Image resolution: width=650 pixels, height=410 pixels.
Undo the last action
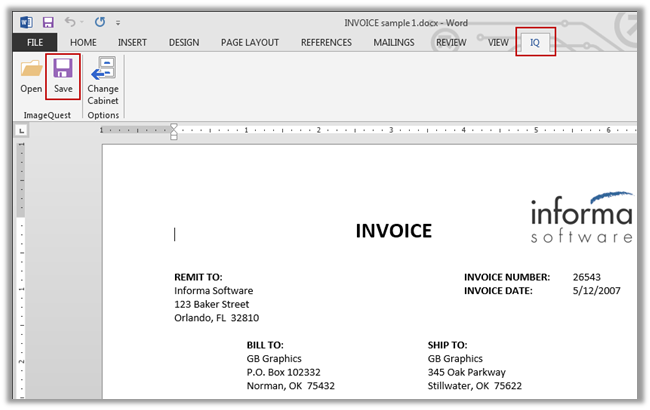pos(70,22)
